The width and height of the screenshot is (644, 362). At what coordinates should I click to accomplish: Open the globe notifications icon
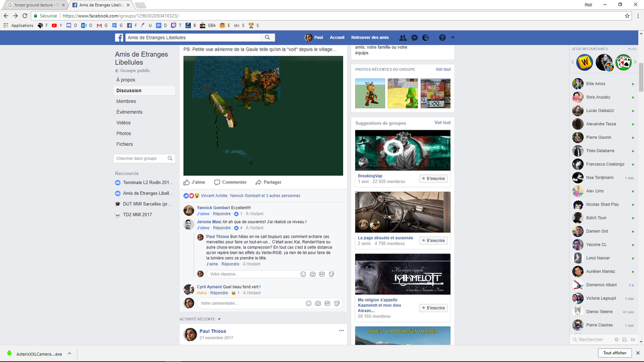point(426,38)
